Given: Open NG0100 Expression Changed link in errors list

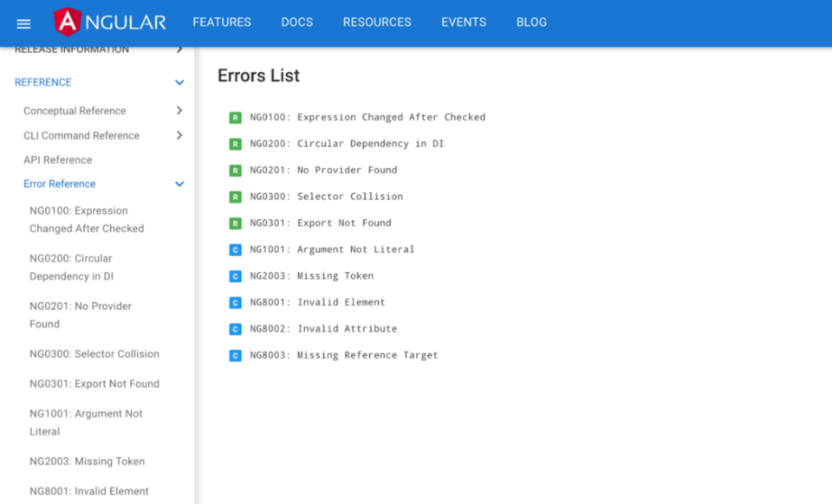Looking at the screenshot, I should tap(367, 117).
